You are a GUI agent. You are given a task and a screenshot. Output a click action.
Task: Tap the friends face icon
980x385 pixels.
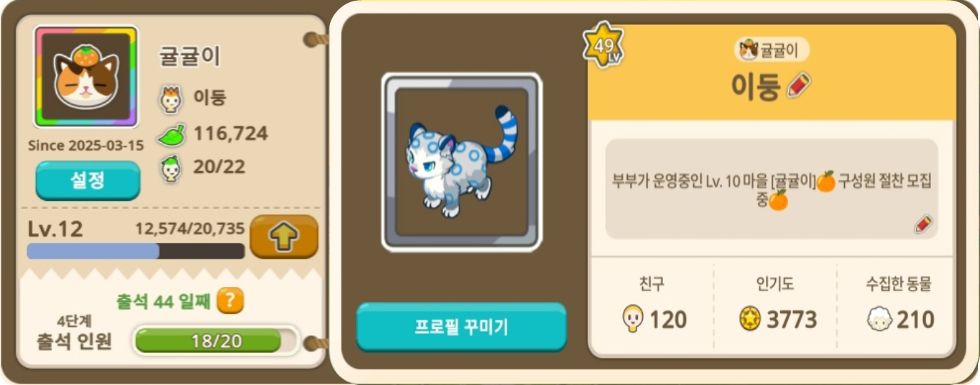pos(632,320)
